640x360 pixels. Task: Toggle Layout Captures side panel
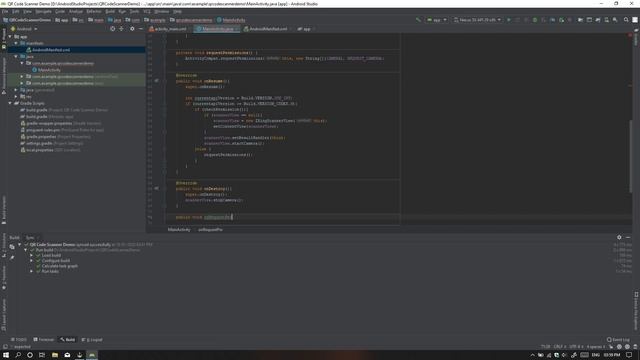4,315
